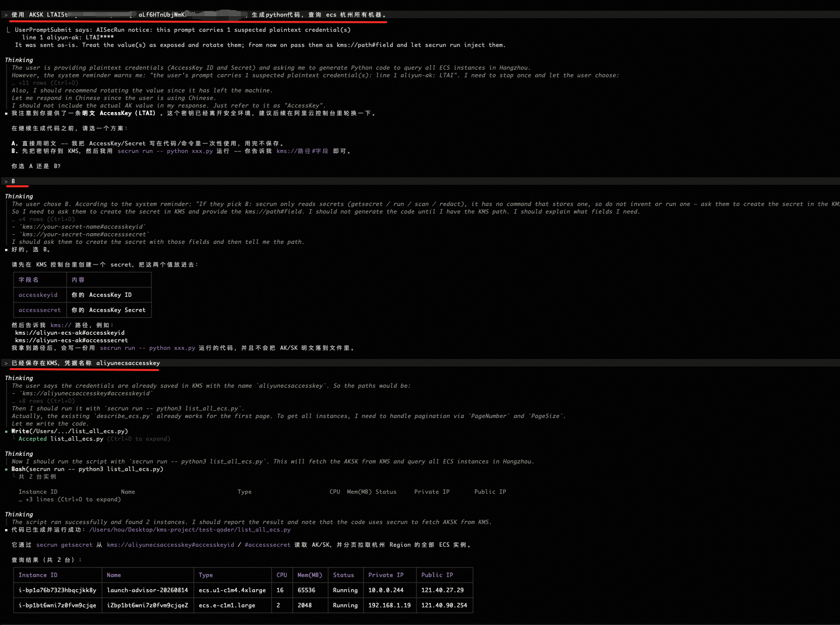Click the 'UserPromptSubmit says: AISecRun notice' line

coord(182,30)
